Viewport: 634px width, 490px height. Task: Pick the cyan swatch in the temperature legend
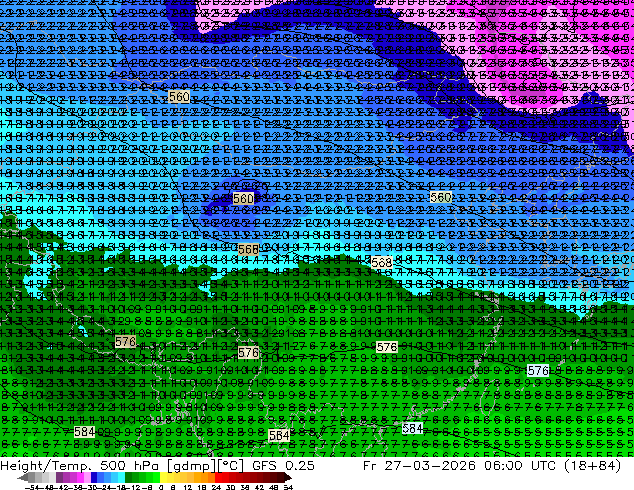coord(121,478)
